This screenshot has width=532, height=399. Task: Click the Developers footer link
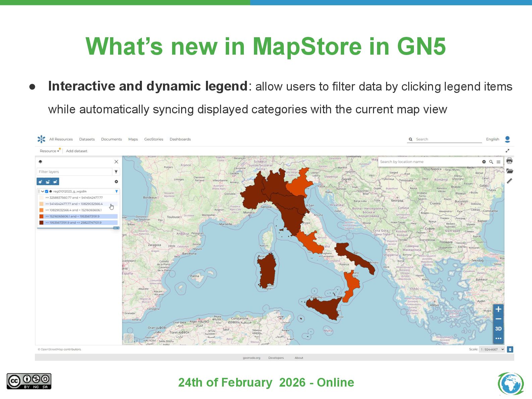click(276, 358)
